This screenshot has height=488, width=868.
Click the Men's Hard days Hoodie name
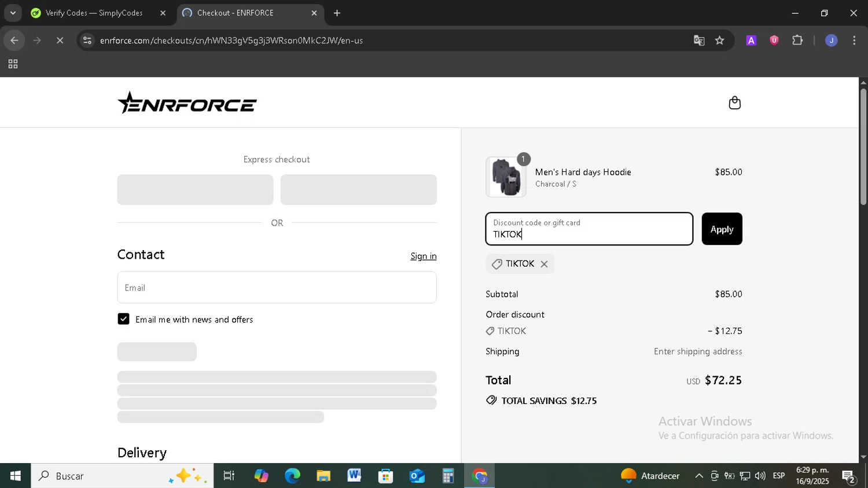coord(583,172)
